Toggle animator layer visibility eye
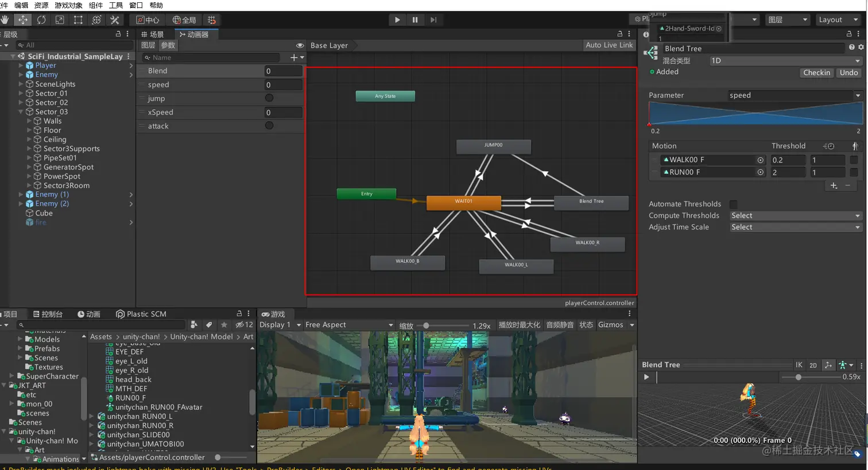The height and width of the screenshot is (470, 868). tap(300, 45)
